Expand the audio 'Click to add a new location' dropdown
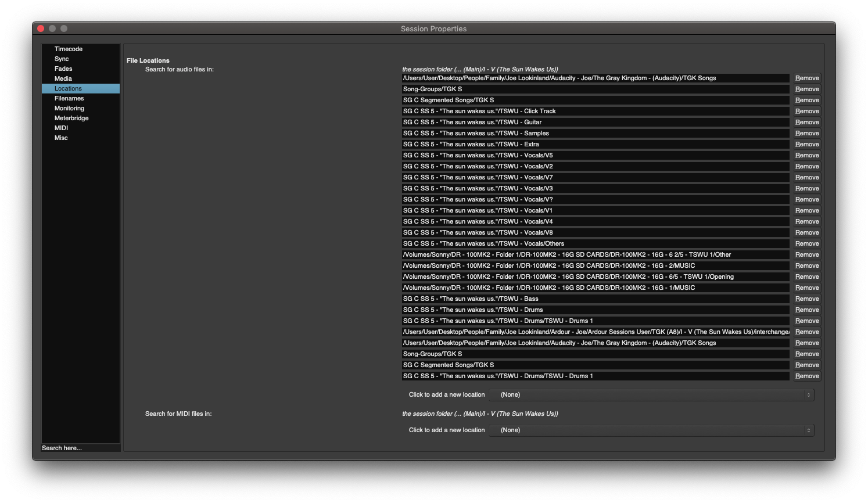Viewport: 868px width, 503px height. [x=651, y=395]
